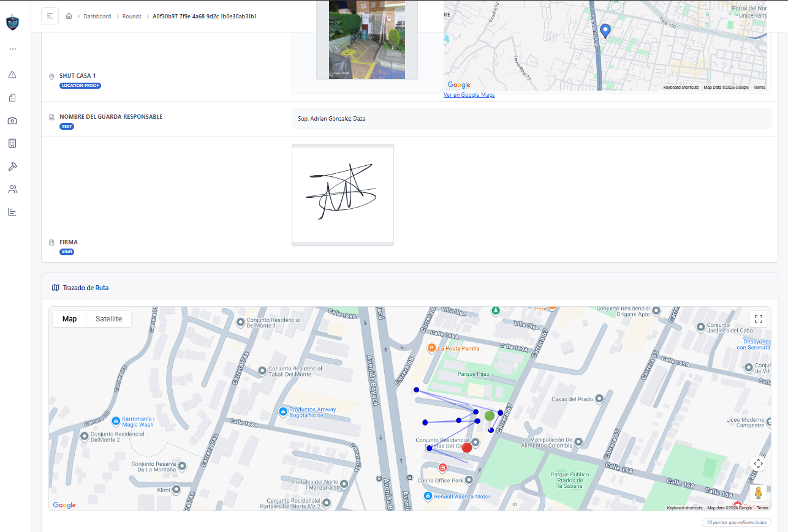Image resolution: width=788 pixels, height=532 pixels.
Task: Click the red end-point route marker
Action: tap(467, 448)
